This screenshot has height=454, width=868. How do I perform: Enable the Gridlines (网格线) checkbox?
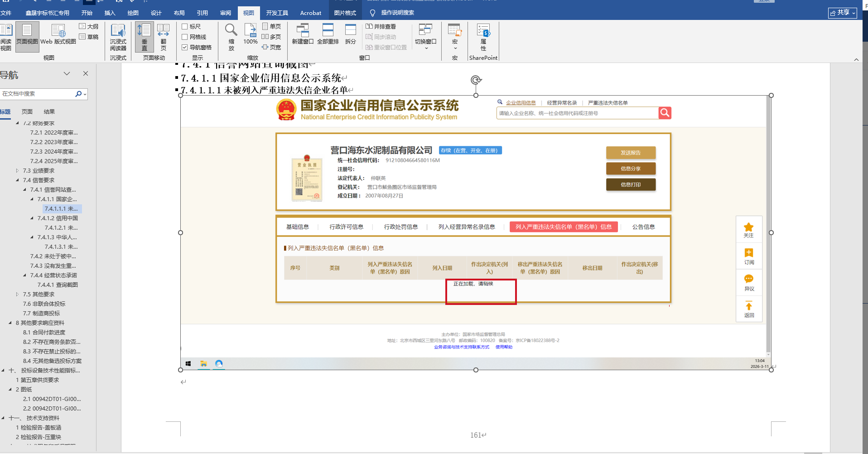click(185, 37)
